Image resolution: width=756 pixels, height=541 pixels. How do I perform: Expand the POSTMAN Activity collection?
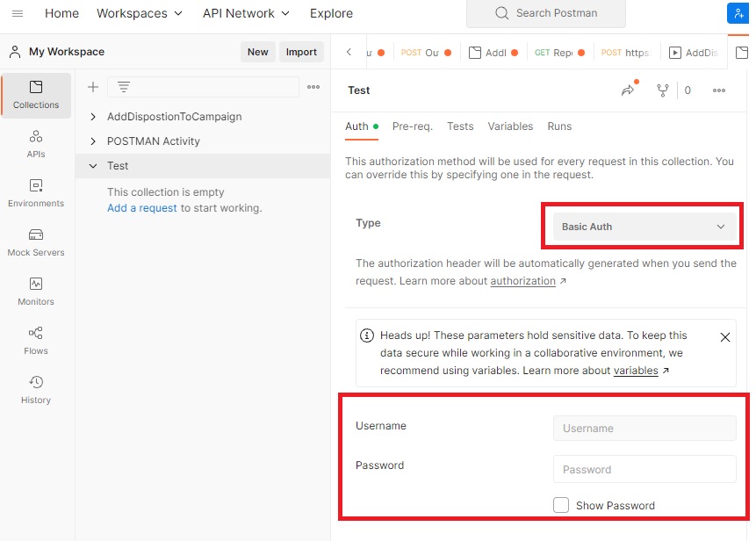point(93,141)
